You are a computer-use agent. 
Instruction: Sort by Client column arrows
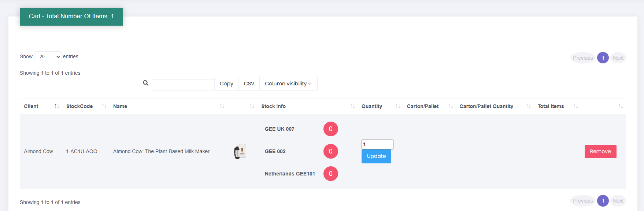click(x=56, y=106)
